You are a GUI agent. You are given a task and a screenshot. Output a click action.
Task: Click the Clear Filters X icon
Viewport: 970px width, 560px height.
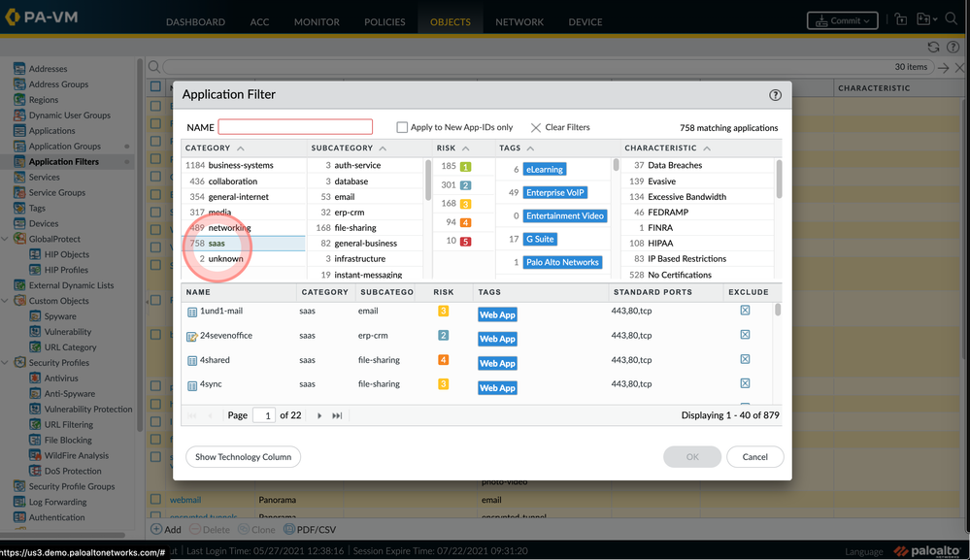pos(536,127)
